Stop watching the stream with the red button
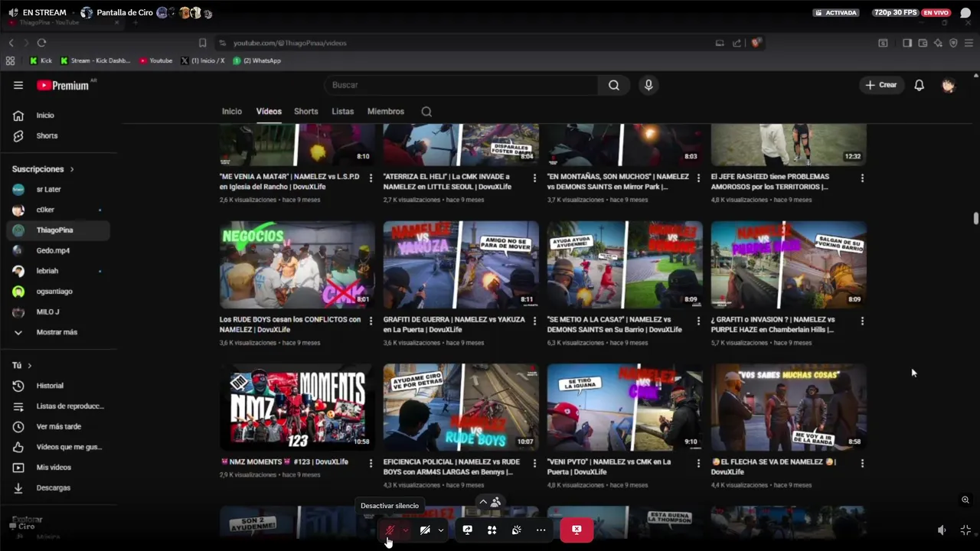 pyautogui.click(x=577, y=530)
